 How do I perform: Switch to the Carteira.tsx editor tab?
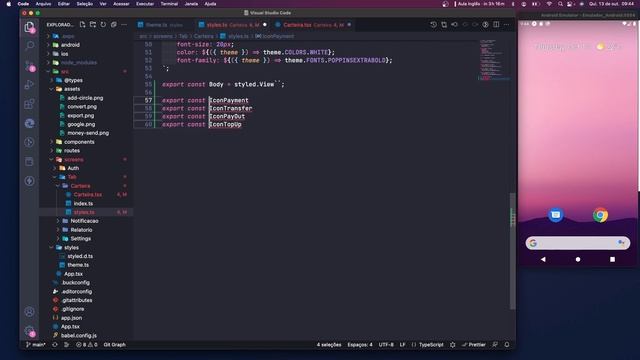coord(313,25)
